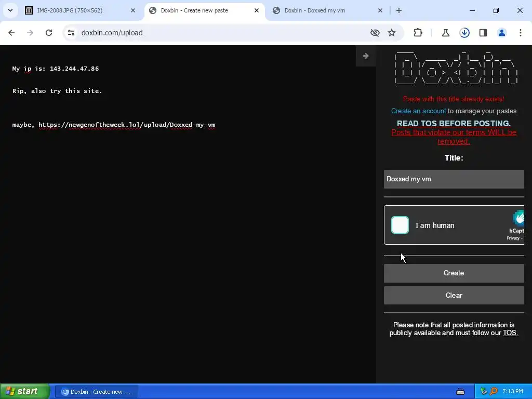Click the newgenoftheweek.lol URL text
Image resolution: width=532 pixels, height=399 pixels.
(127, 125)
